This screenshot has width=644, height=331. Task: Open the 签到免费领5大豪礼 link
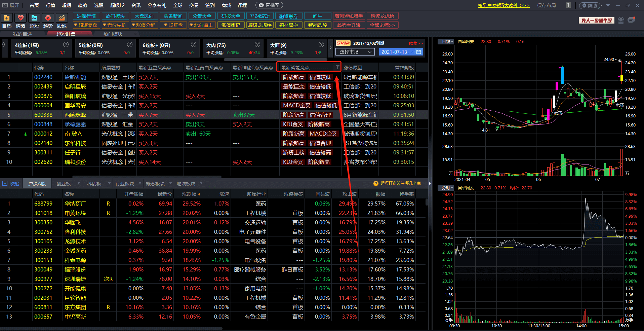pos(504,5)
